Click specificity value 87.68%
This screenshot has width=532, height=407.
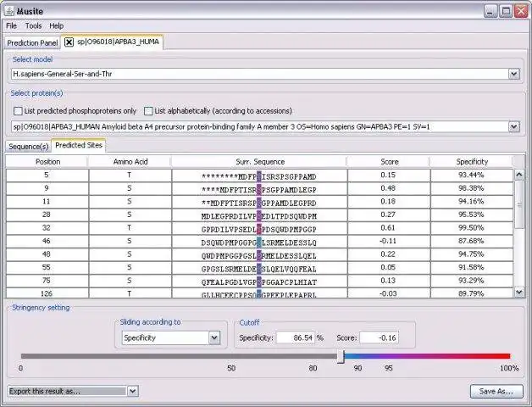(x=471, y=241)
